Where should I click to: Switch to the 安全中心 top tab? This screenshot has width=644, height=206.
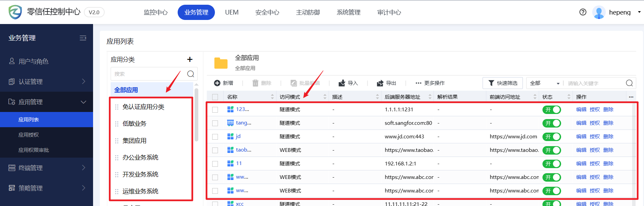point(267,13)
